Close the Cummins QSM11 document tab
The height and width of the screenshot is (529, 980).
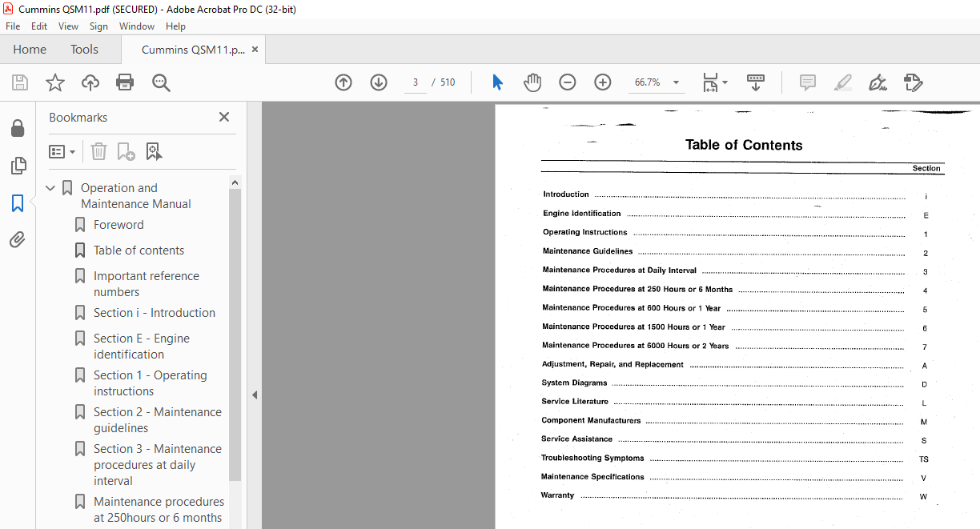coord(255,50)
